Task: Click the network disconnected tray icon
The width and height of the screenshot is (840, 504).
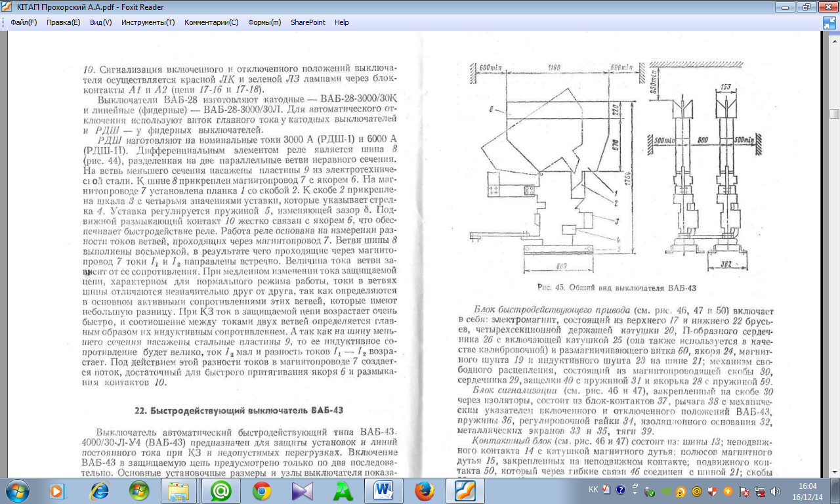Action: (x=761, y=491)
